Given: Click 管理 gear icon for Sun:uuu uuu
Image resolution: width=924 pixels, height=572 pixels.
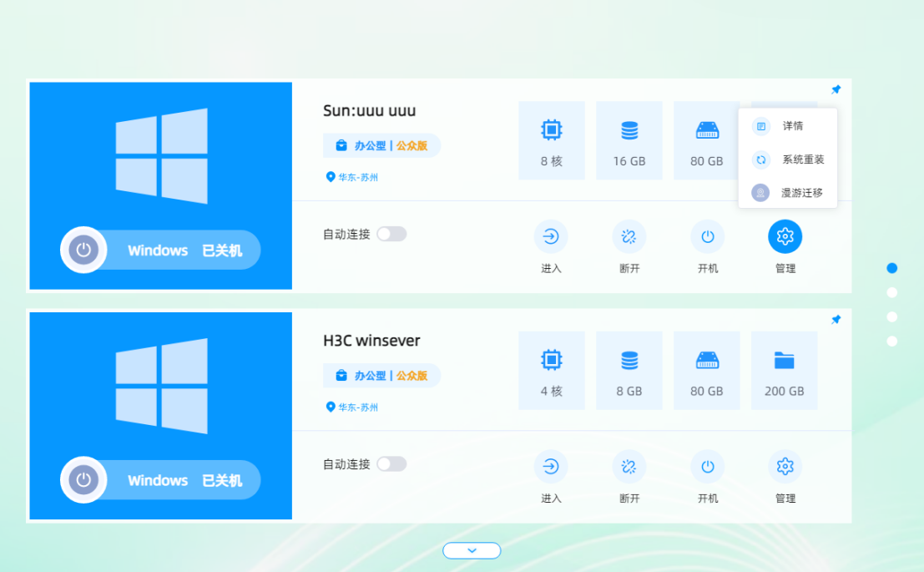Looking at the screenshot, I should 785,236.
